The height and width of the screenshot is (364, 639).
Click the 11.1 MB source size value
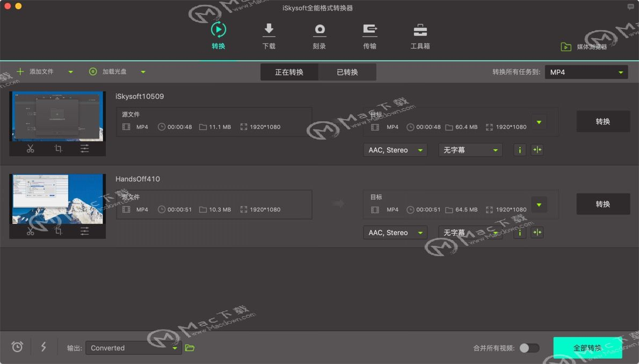[x=220, y=127]
